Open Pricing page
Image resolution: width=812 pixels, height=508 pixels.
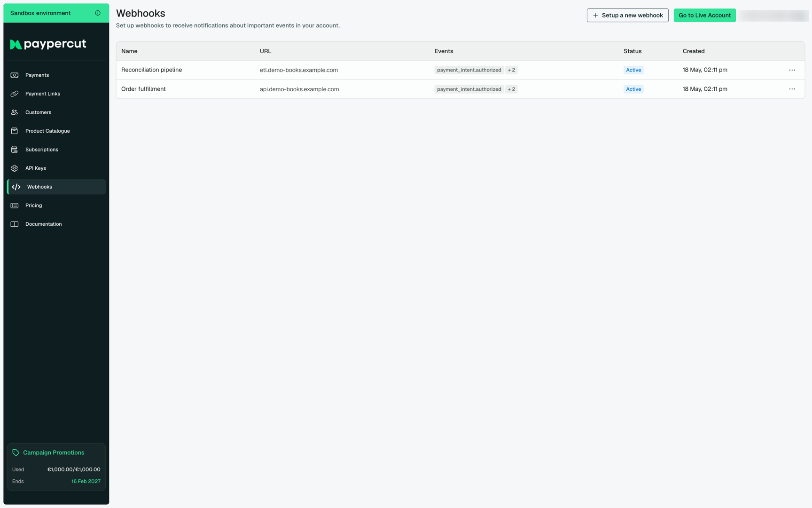coord(56,206)
